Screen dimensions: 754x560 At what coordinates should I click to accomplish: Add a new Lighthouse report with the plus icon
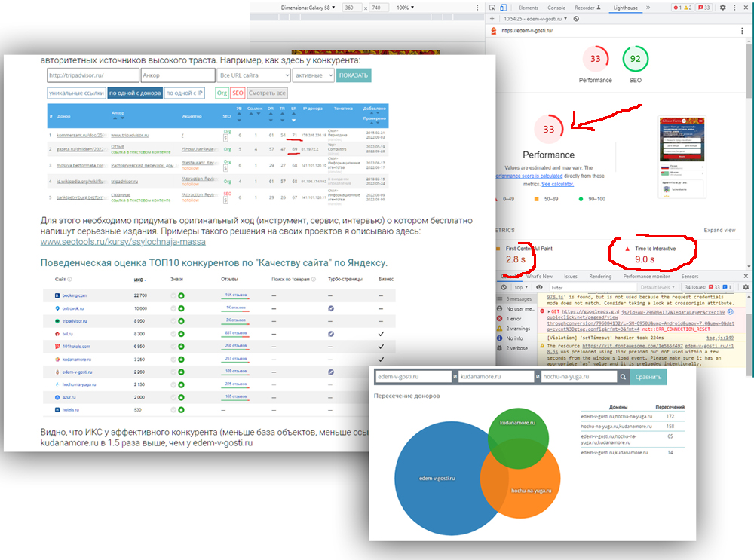pyautogui.click(x=492, y=19)
